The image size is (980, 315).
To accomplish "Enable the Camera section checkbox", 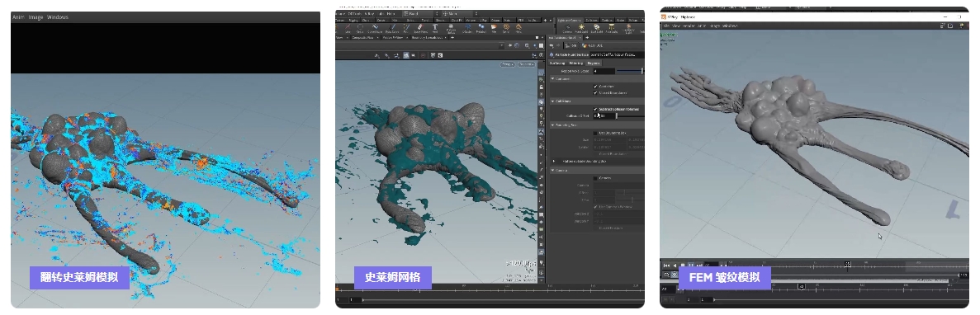I will pyautogui.click(x=595, y=178).
